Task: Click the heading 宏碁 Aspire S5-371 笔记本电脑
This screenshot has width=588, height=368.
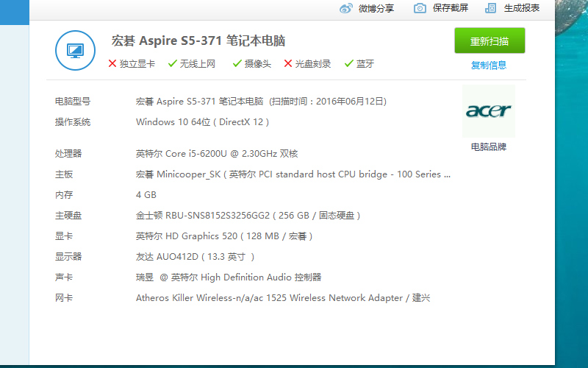Action: [x=198, y=40]
